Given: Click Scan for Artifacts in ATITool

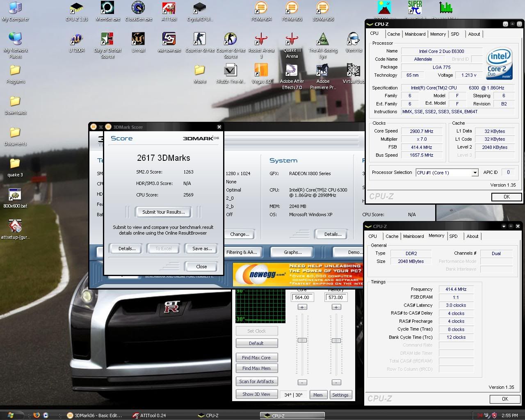Looking at the screenshot, I should point(256,381).
